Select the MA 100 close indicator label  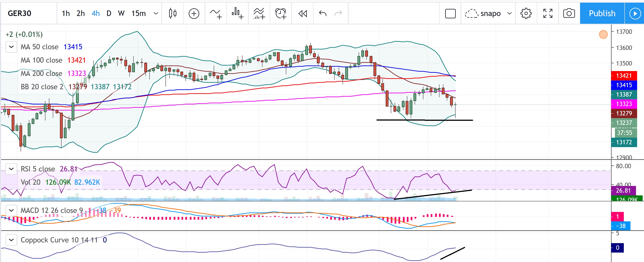pos(41,60)
